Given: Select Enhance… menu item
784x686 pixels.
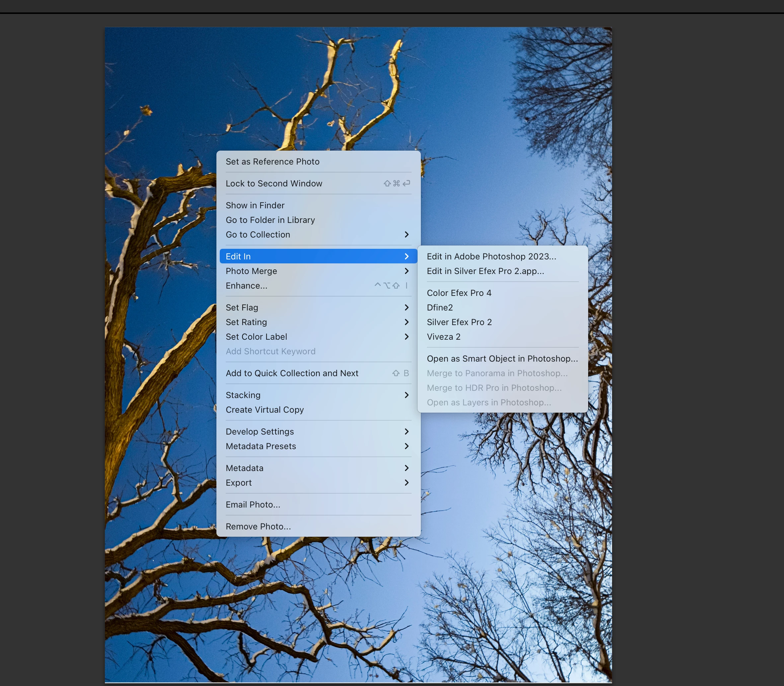Looking at the screenshot, I should point(247,286).
